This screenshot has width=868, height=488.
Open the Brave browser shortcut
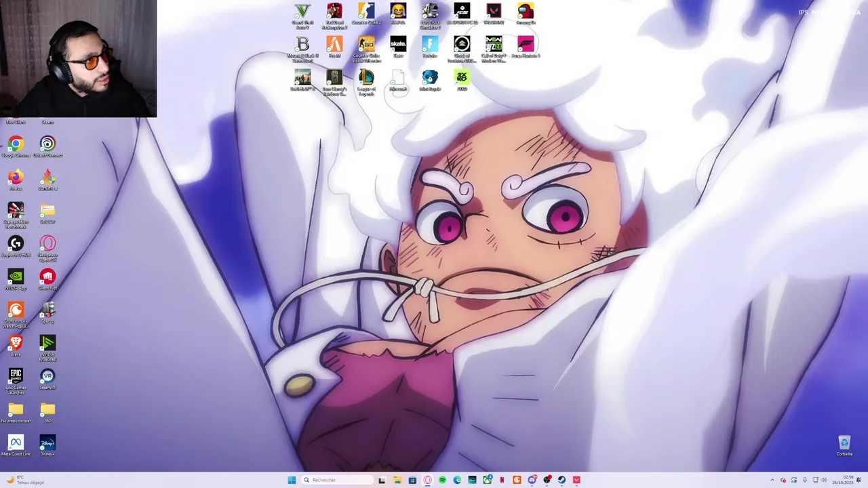[16, 346]
